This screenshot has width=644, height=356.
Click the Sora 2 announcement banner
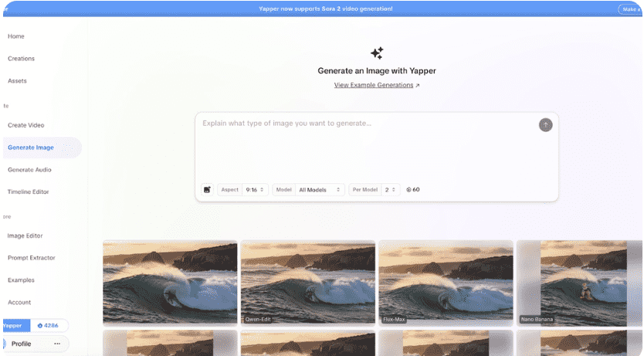click(322, 8)
